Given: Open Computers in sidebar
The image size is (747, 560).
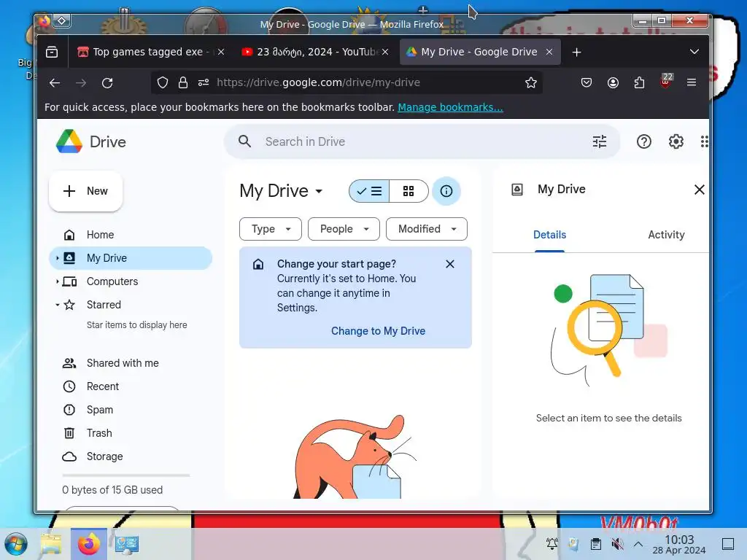Looking at the screenshot, I should tap(131, 281).
